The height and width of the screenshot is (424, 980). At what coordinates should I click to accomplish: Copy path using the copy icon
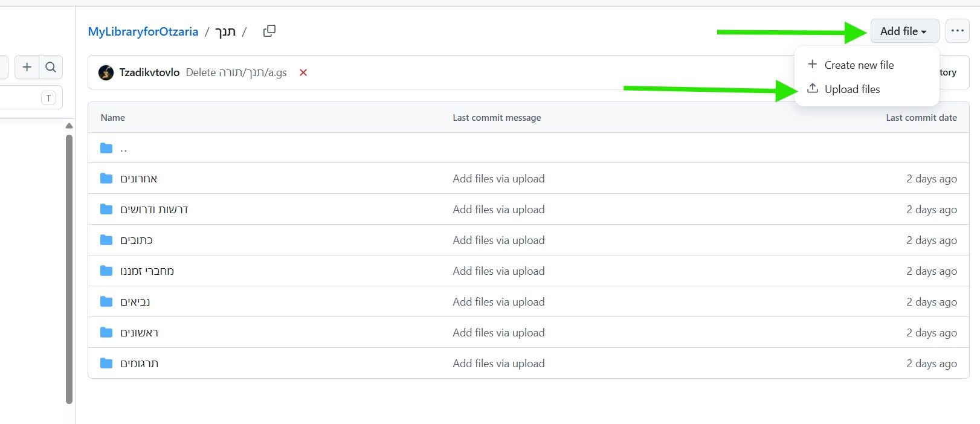pos(269,31)
